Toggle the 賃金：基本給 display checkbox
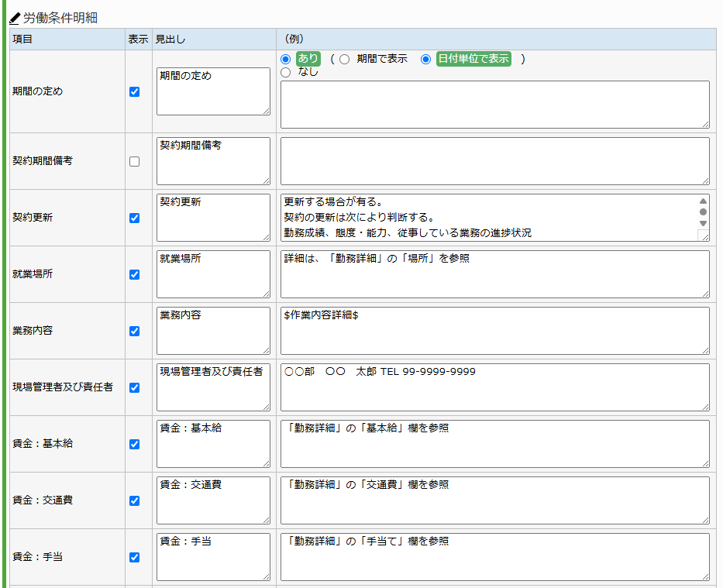This screenshot has height=588, width=723. [x=135, y=444]
